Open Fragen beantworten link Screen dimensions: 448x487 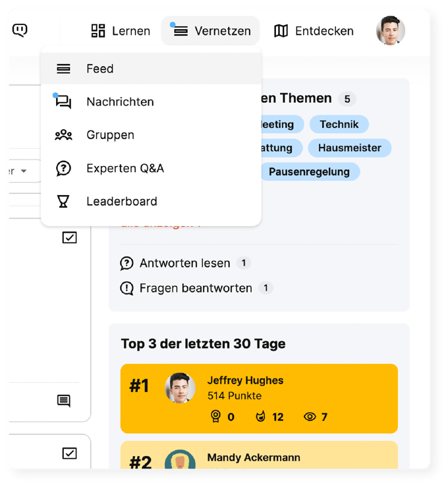[x=195, y=288]
